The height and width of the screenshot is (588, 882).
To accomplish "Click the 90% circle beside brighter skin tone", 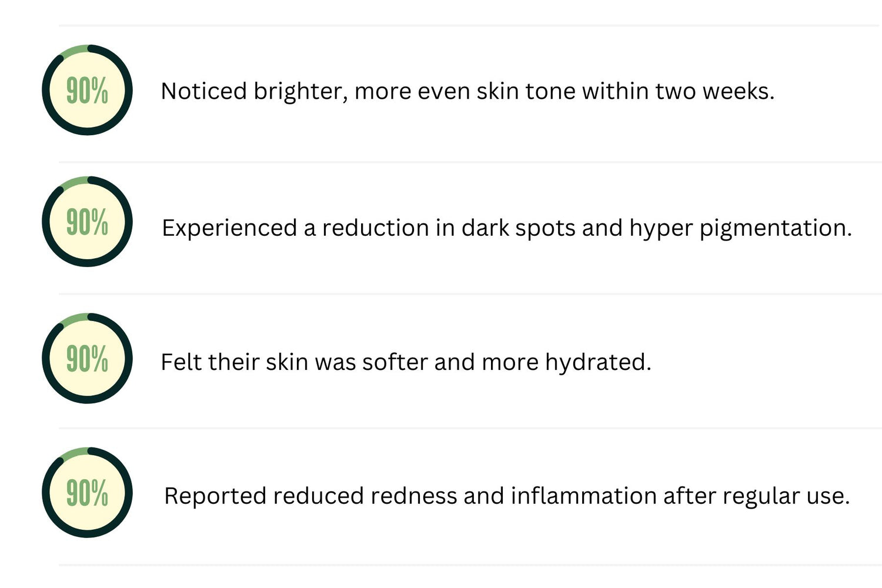I will pos(87,90).
